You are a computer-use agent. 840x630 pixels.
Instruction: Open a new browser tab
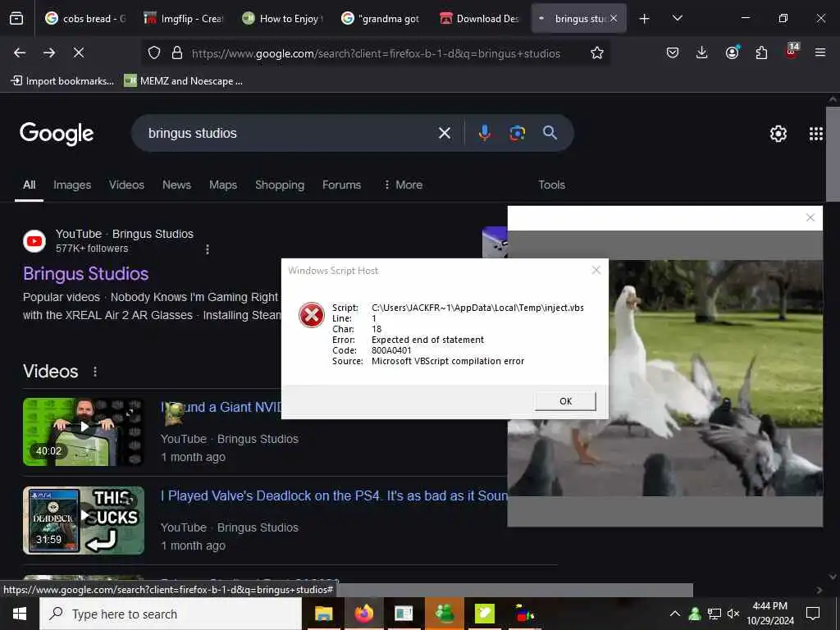pos(645,19)
